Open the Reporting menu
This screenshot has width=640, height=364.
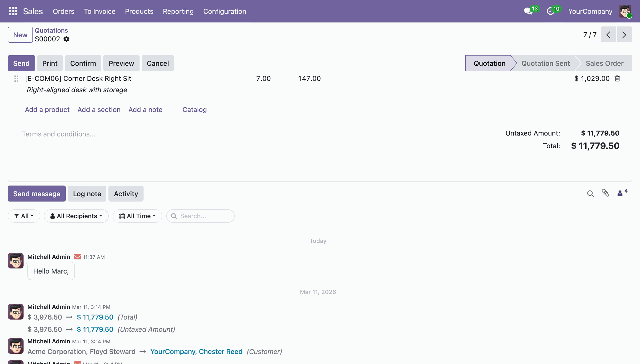click(x=178, y=11)
